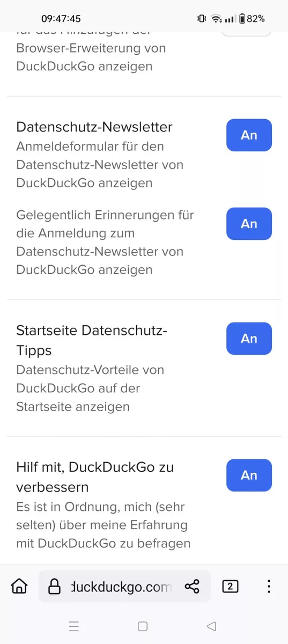Tap the duckduckgo.com address bar

124,587
